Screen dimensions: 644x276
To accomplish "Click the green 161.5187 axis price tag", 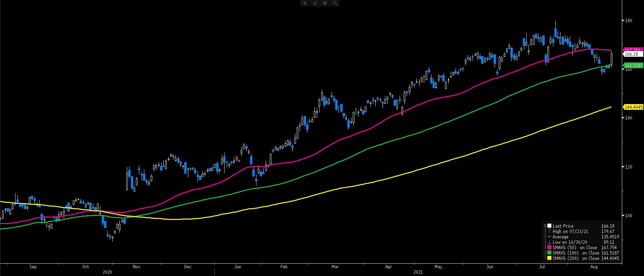I will [633, 65].
